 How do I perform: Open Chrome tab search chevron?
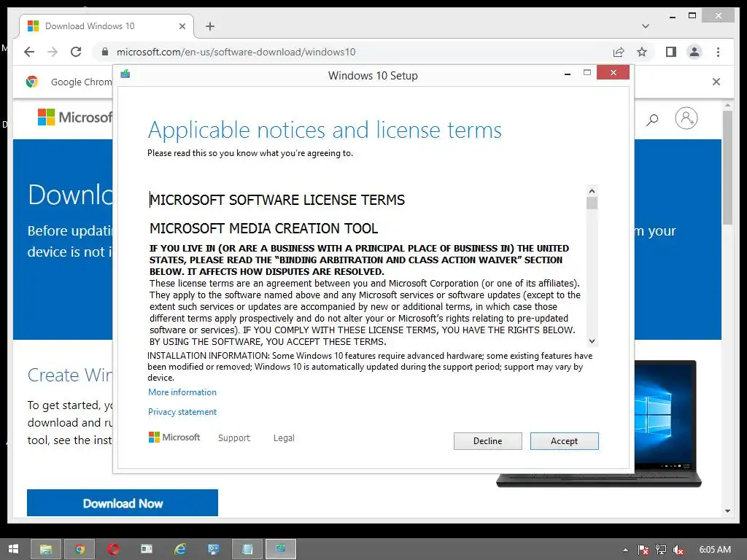pyautogui.click(x=646, y=26)
